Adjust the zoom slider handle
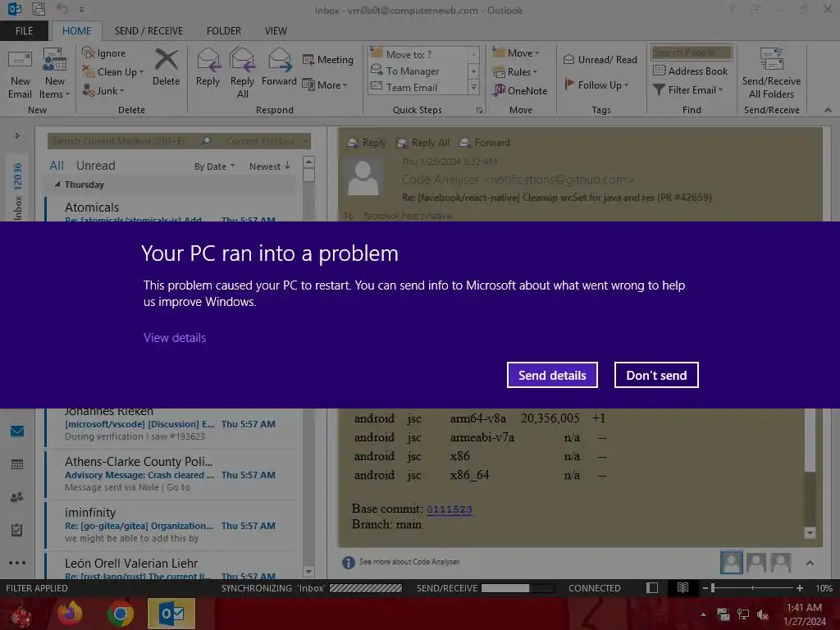The height and width of the screenshot is (630, 840). (713, 587)
